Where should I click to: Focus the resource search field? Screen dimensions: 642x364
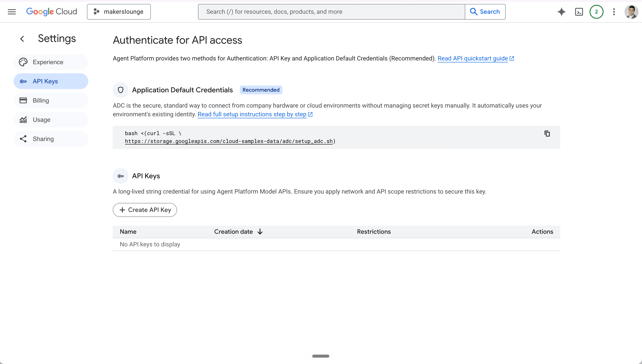click(331, 12)
